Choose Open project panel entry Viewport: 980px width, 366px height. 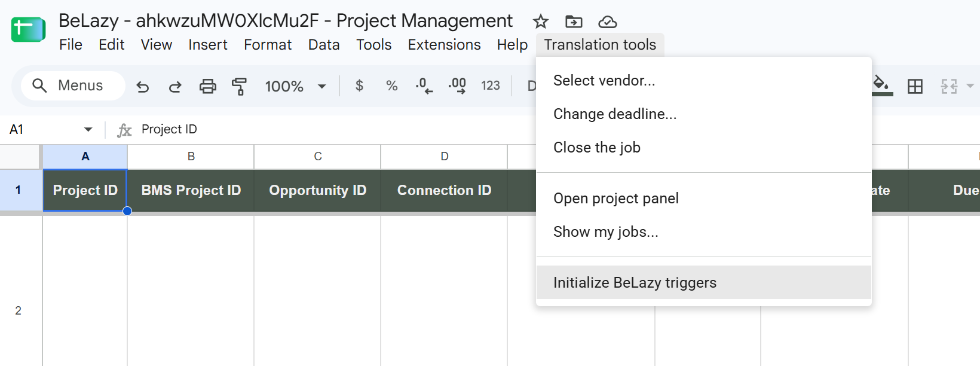pos(704,198)
